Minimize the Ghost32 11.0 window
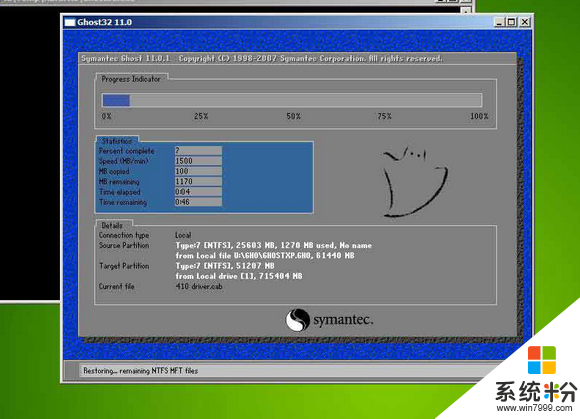Screen dimensions: 580x419 499,22
